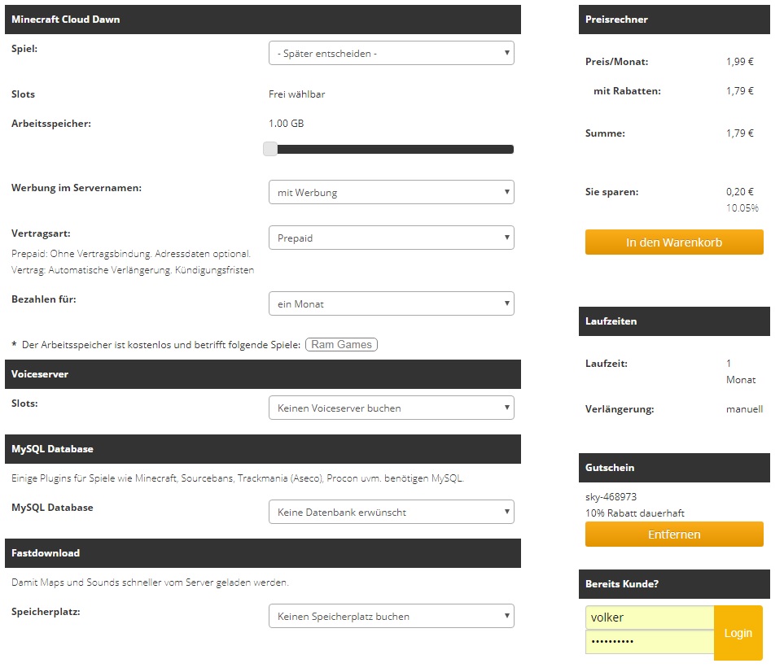Screen dimensions: 784x672
Task: Expand the Fastdownload Speicherplatz dropdown
Action: tap(391, 616)
